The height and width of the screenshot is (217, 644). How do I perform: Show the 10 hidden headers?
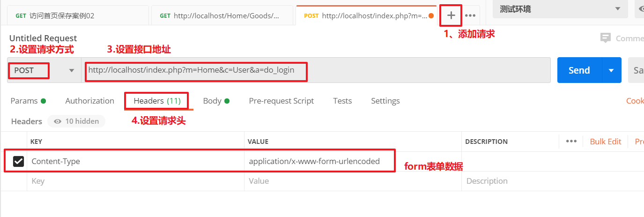coord(76,121)
